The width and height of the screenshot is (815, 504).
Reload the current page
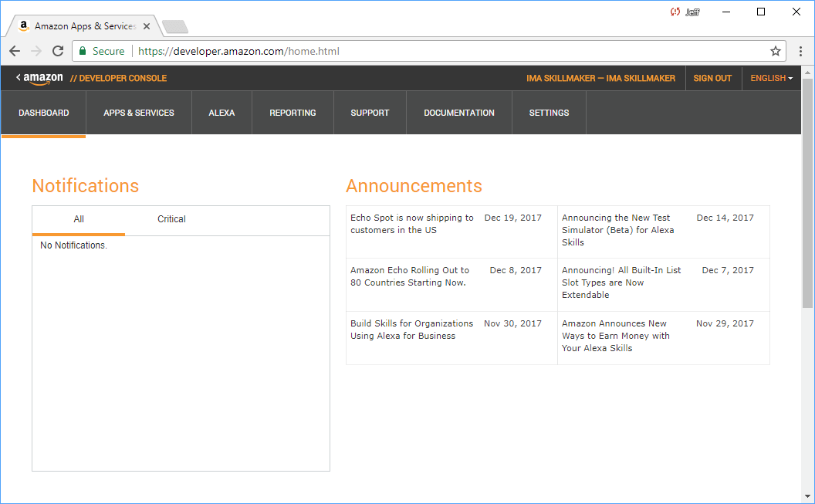tap(58, 51)
